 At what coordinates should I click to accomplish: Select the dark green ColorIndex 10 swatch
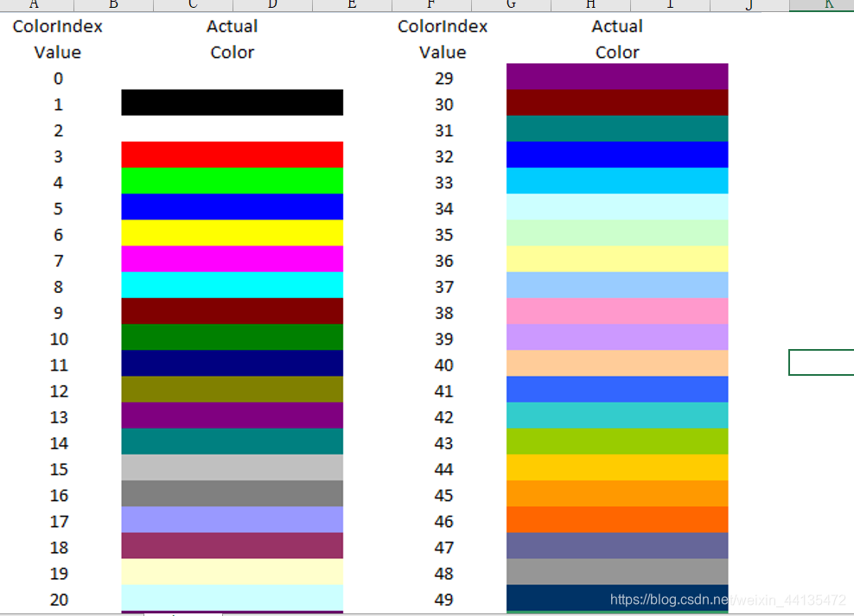click(232, 338)
